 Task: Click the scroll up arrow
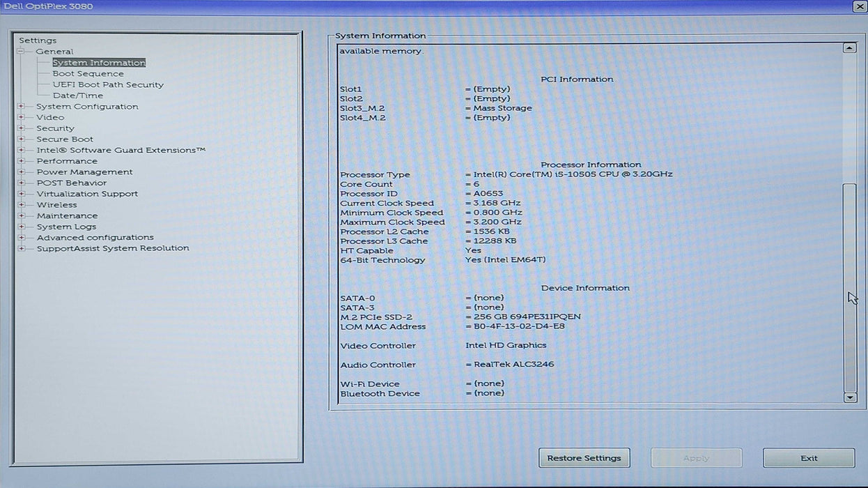click(850, 48)
